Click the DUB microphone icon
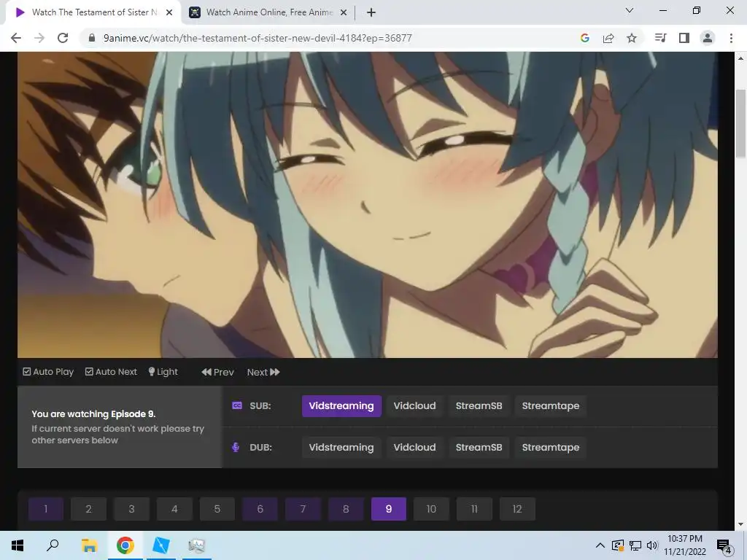This screenshot has height=560, width=747. tap(236, 447)
